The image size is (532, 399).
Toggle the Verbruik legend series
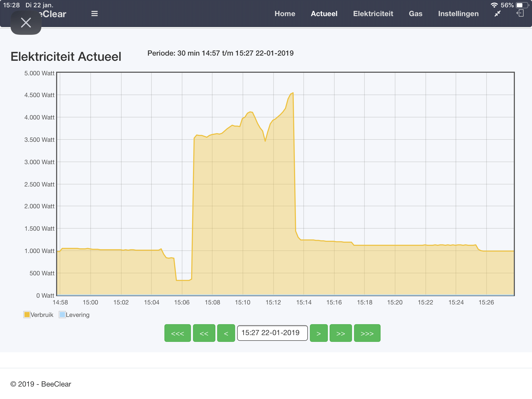pos(42,315)
